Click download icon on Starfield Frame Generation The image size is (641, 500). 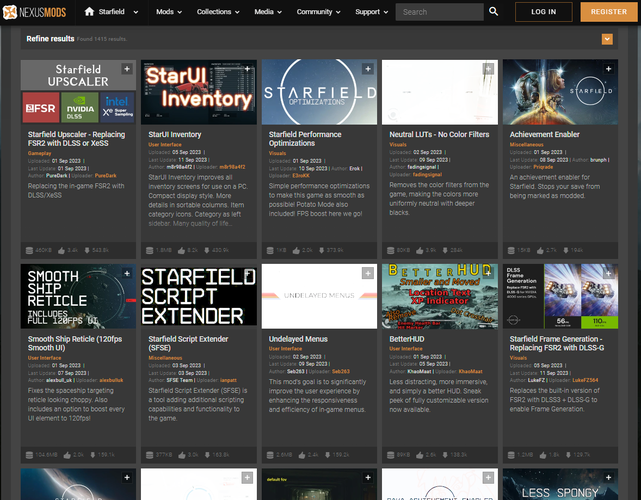click(x=568, y=455)
